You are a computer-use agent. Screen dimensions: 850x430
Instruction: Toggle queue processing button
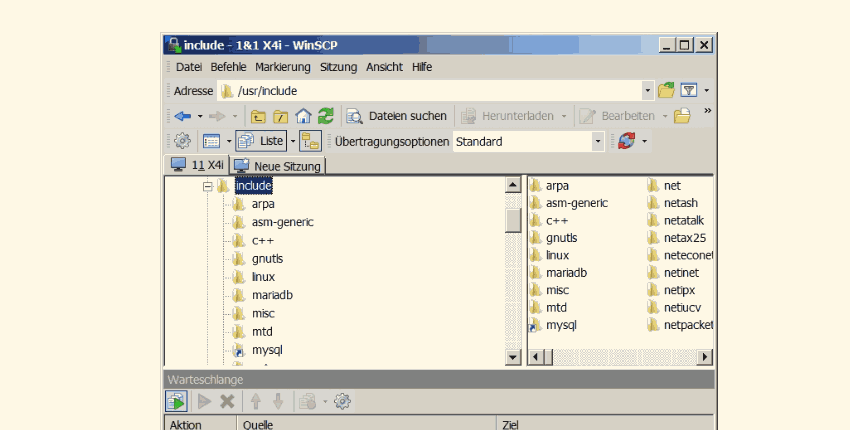click(176, 401)
